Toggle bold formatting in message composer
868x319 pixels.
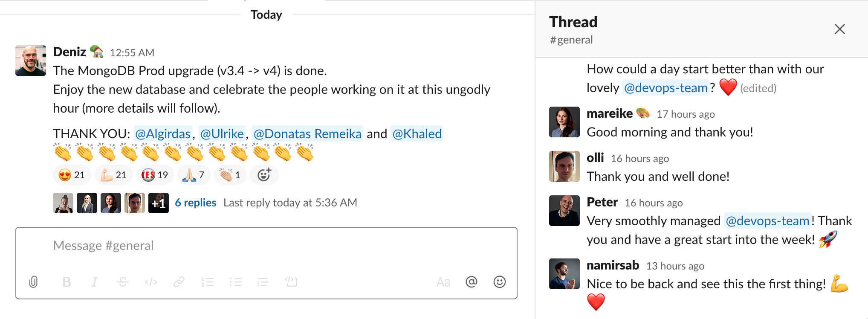67,282
